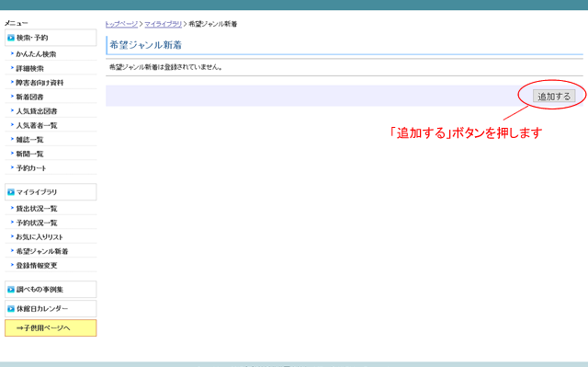Viewport: 588px width, 367px height.
Task: Open the 休館日カレンダー menu header
Action: coord(51,308)
